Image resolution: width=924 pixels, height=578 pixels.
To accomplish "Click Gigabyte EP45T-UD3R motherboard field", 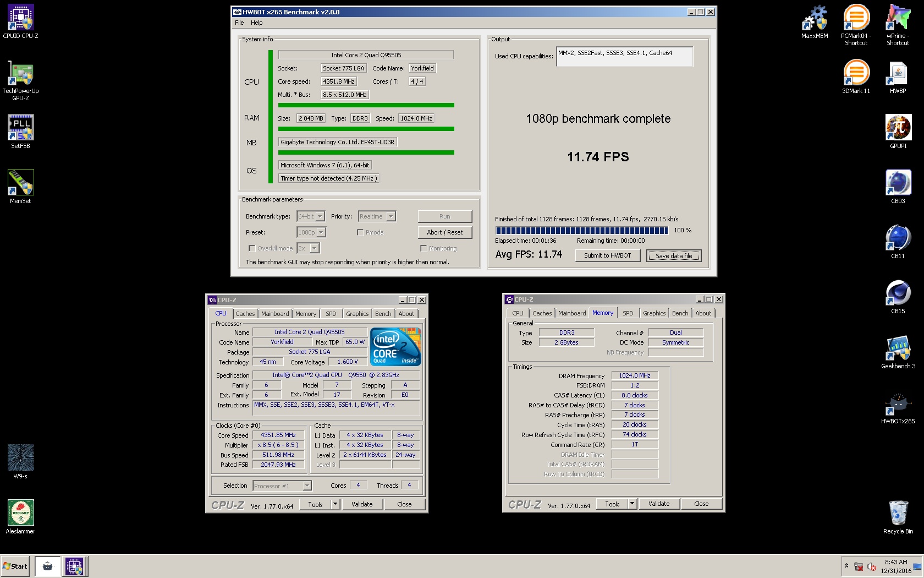I will click(x=338, y=142).
